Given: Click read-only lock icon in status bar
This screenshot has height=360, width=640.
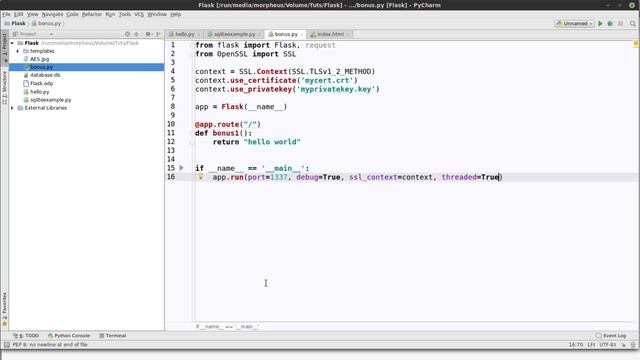Looking at the screenshot, I should coord(624,345).
